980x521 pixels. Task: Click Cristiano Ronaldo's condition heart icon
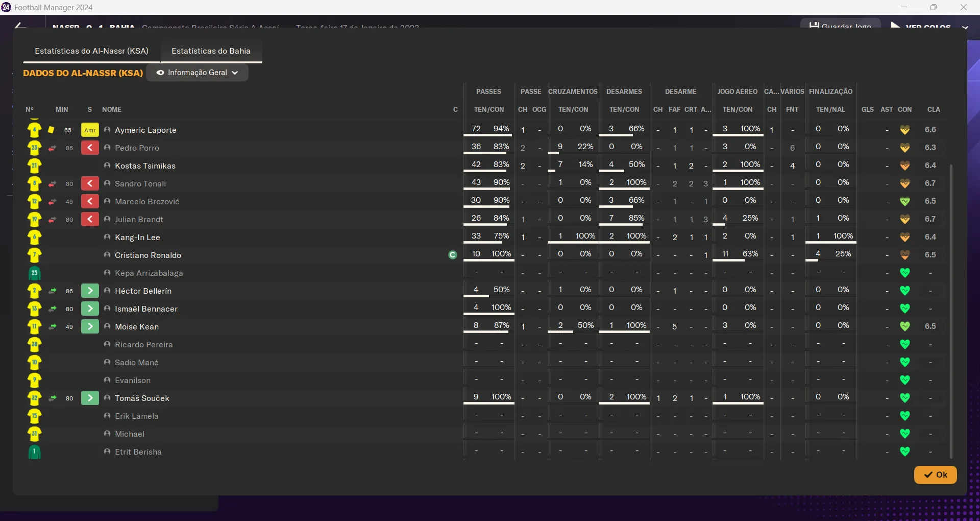click(905, 255)
